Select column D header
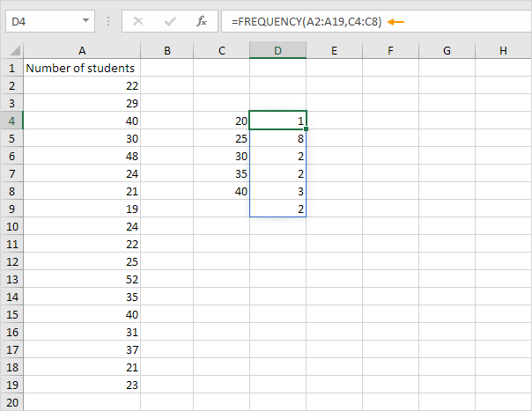532x411 pixels. click(277, 51)
